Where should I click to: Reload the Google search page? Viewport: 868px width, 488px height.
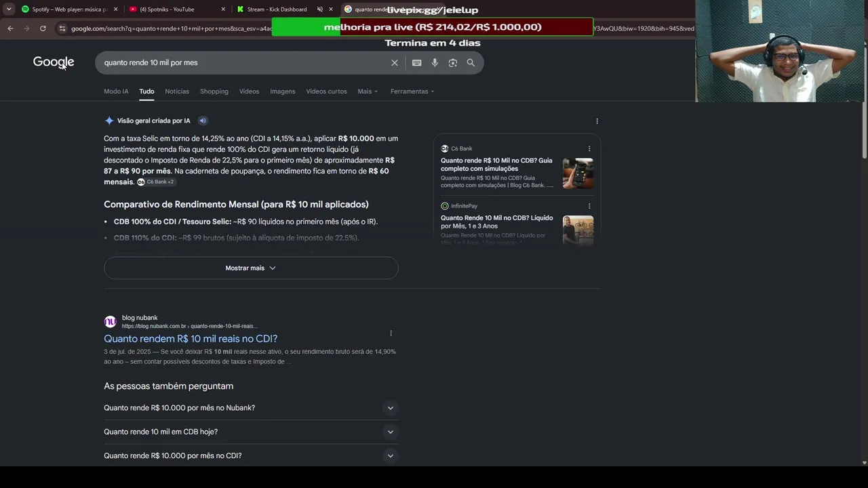coord(43,28)
